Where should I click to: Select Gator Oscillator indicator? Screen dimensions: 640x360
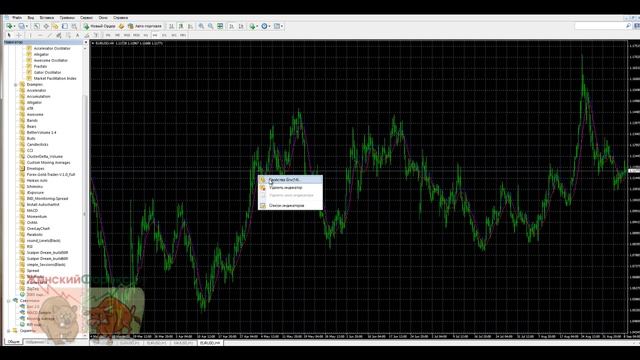click(47, 72)
